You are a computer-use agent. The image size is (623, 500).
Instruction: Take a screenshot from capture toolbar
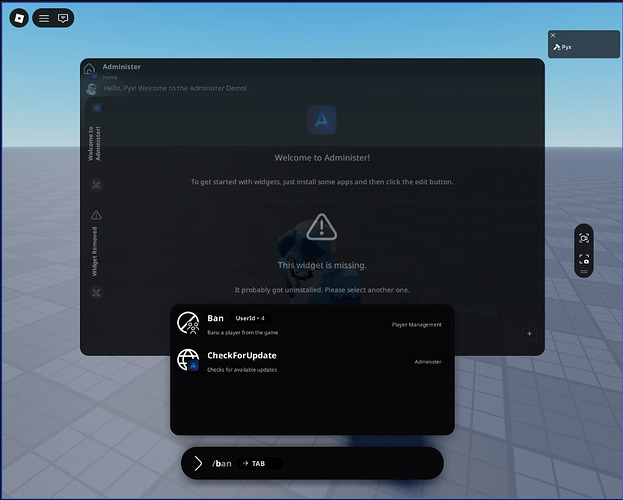tap(584, 259)
